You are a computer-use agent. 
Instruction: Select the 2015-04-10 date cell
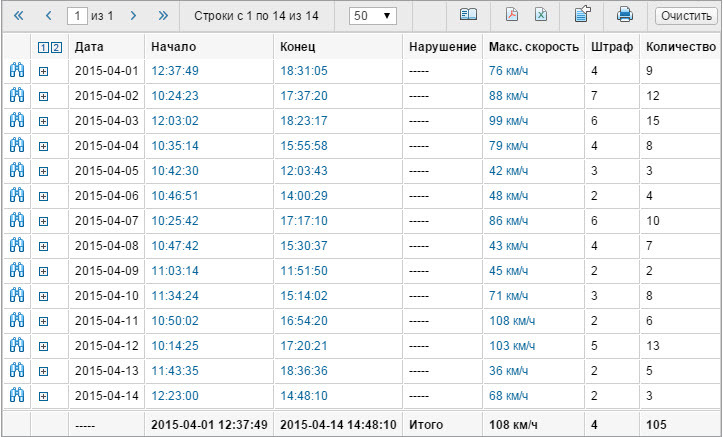pyautogui.click(x=107, y=295)
